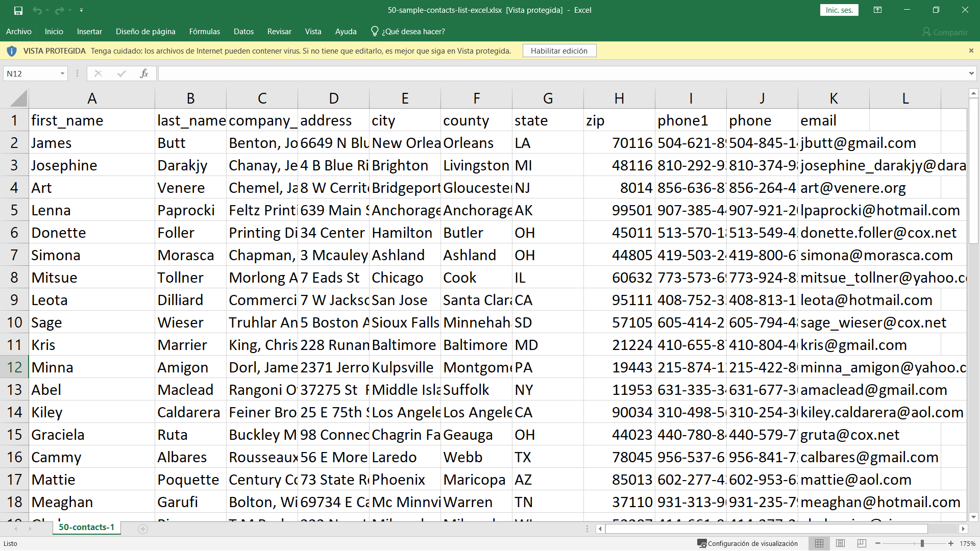
Task: Click the Name Box showing N12
Action: 31,73
